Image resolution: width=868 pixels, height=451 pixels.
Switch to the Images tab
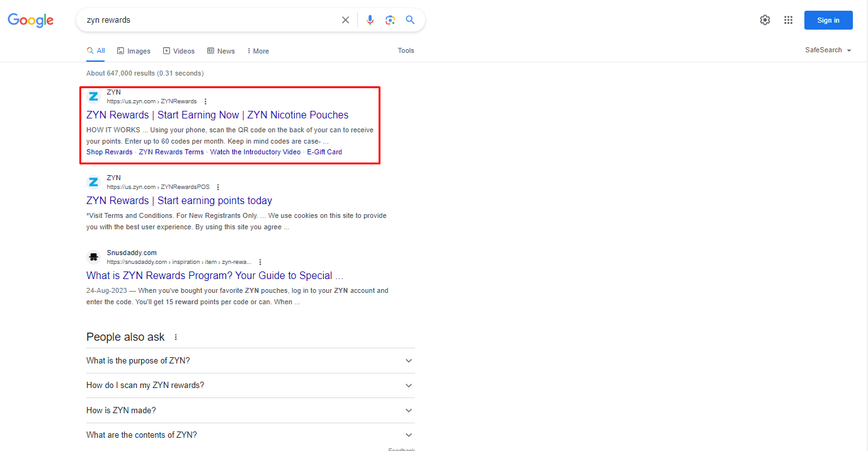[134, 51]
